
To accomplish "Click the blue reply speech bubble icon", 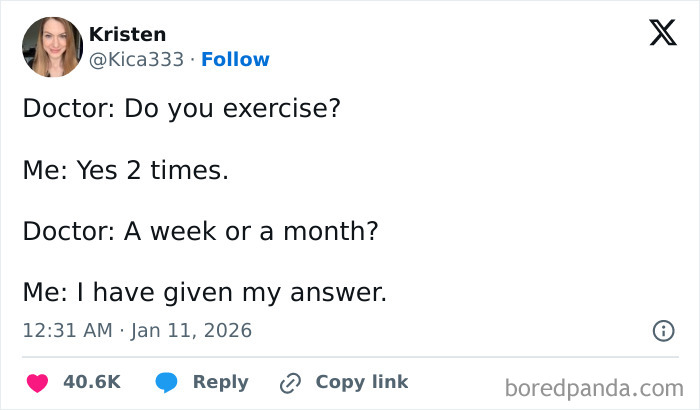I will point(167,382).
